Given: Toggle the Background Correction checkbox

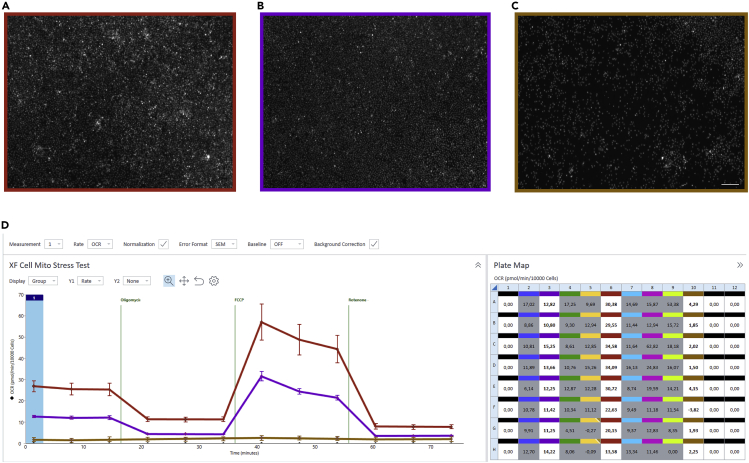Looking at the screenshot, I should [373, 243].
